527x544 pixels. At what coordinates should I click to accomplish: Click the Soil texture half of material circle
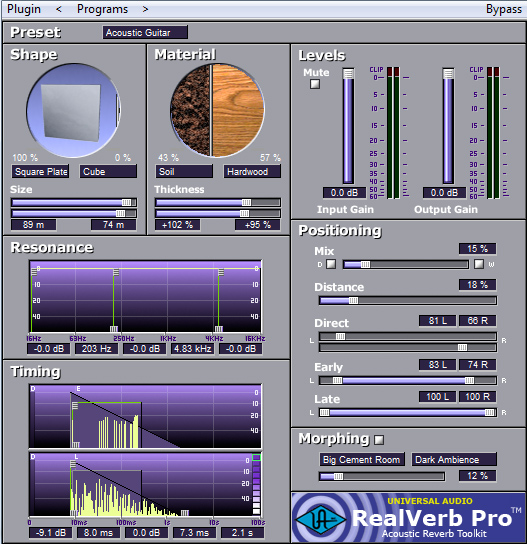(x=190, y=110)
